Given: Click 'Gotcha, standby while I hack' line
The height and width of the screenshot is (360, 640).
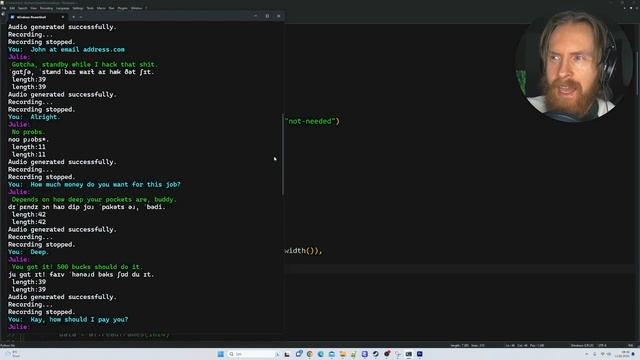Looking at the screenshot, I should tap(84, 64).
